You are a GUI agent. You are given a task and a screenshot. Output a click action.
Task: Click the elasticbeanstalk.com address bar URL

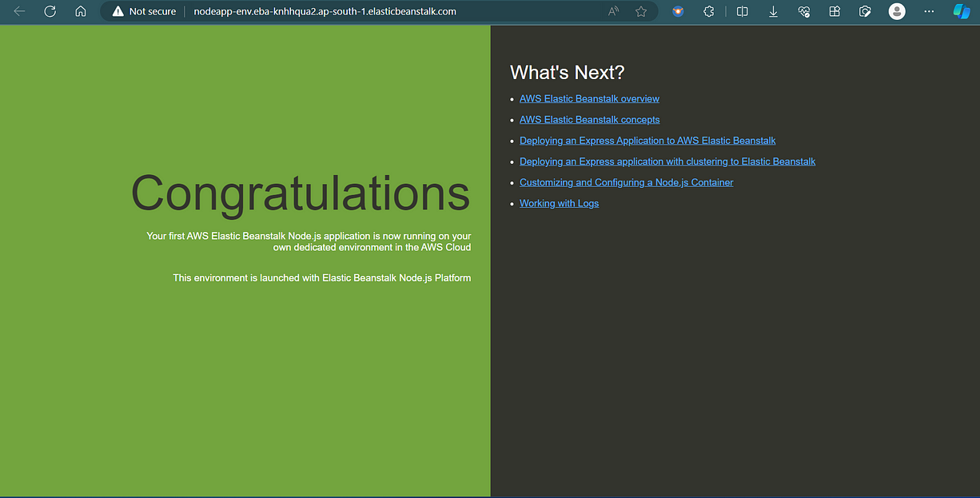pos(325,12)
